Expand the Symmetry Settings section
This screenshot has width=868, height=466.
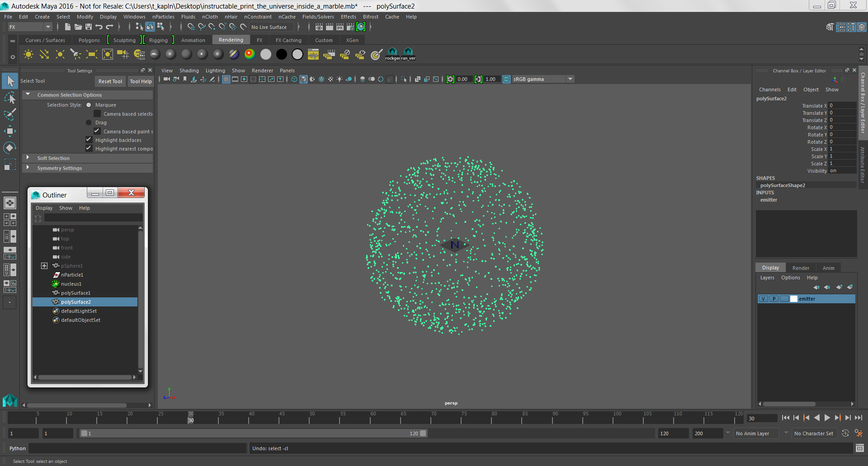28,168
